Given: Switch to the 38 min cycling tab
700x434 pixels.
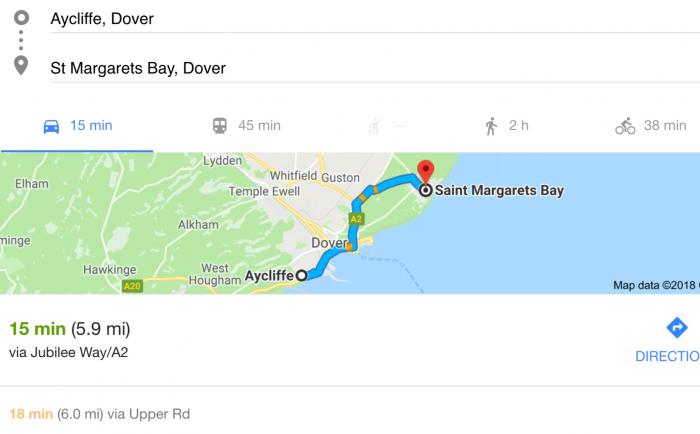Looking at the screenshot, I should pyautogui.click(x=650, y=126).
